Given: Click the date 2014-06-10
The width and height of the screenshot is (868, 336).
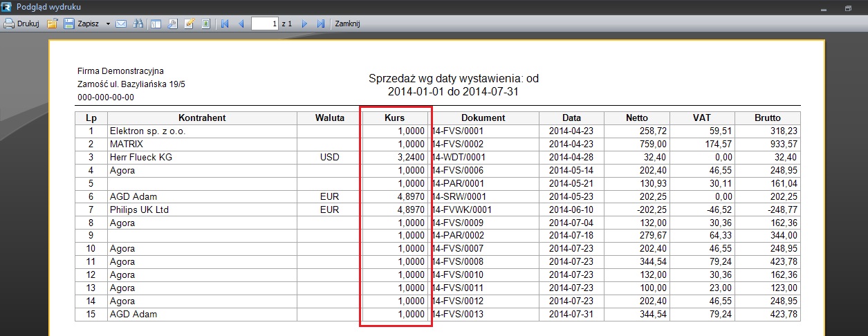Looking at the screenshot, I should [x=571, y=209].
